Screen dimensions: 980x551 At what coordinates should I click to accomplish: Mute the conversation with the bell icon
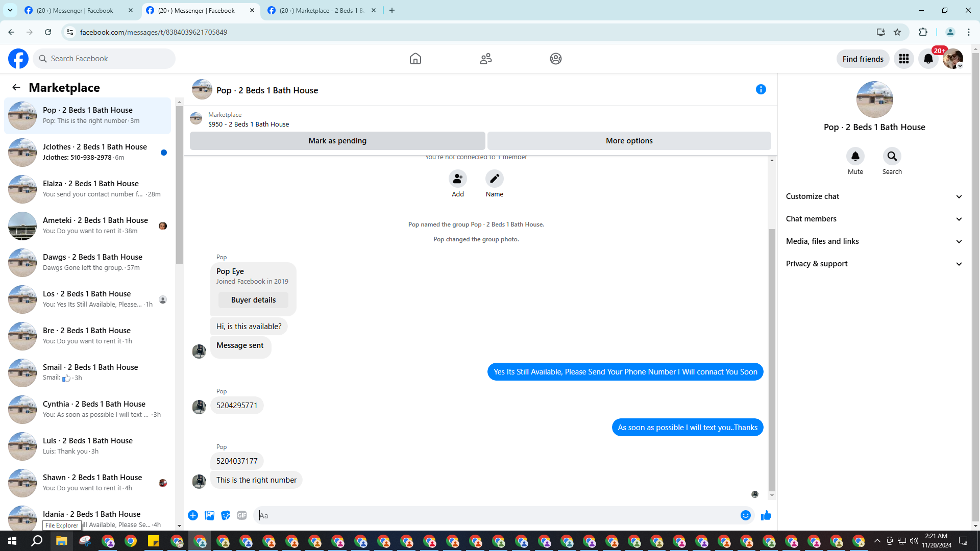click(x=855, y=156)
